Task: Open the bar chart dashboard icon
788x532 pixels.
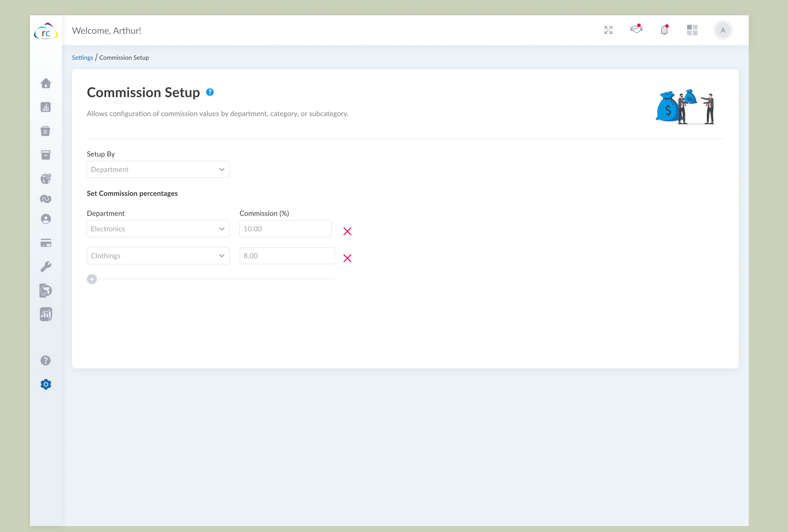Action: [x=46, y=107]
